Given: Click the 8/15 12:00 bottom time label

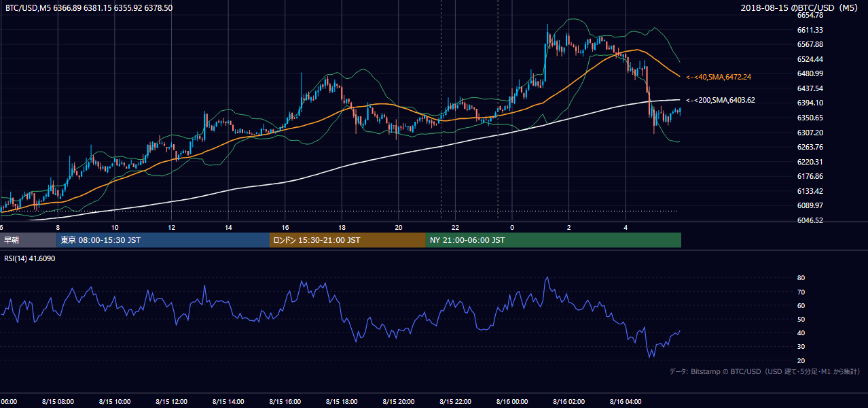Looking at the screenshot, I should (171, 402).
